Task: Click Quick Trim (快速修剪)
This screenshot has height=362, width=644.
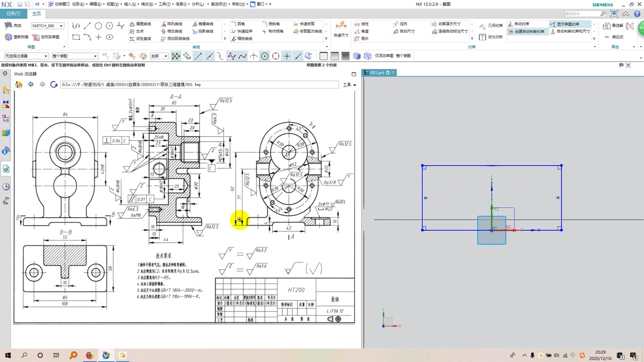Action: click(x=304, y=24)
